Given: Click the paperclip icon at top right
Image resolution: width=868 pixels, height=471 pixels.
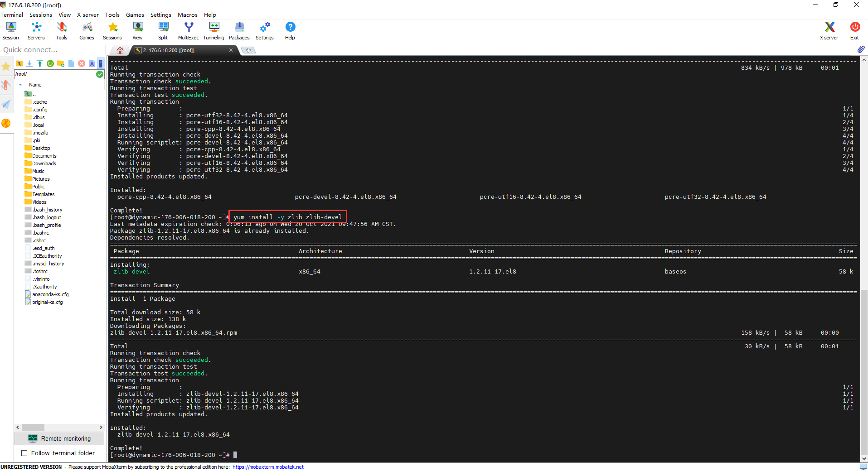Looking at the screenshot, I should tap(861, 49).
